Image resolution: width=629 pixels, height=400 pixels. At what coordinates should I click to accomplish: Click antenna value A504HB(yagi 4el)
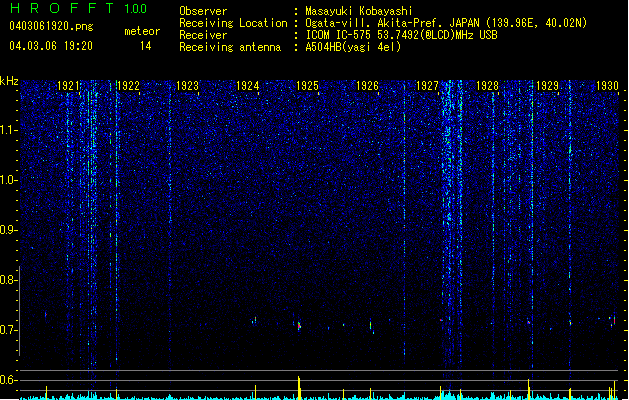point(353,47)
